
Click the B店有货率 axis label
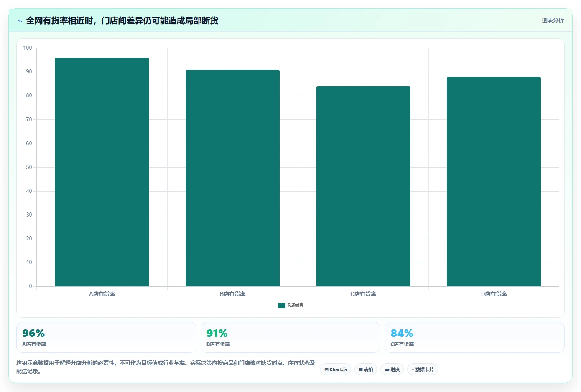232,294
